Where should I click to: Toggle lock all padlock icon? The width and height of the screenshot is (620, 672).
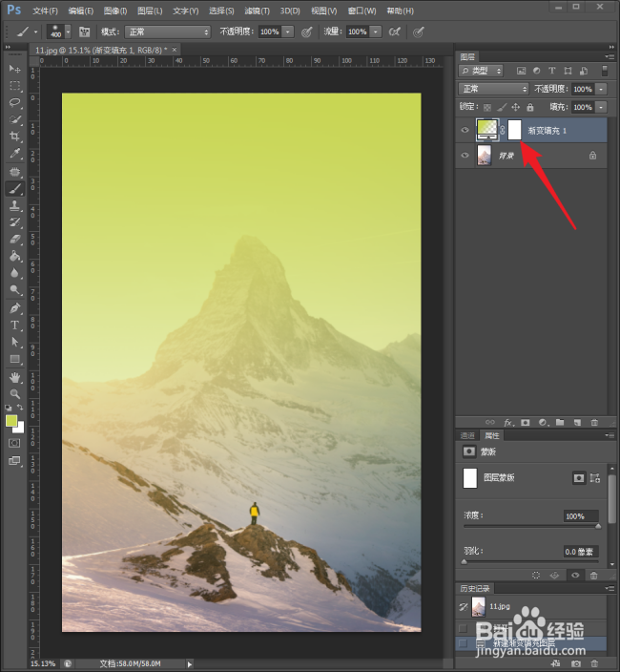click(530, 107)
